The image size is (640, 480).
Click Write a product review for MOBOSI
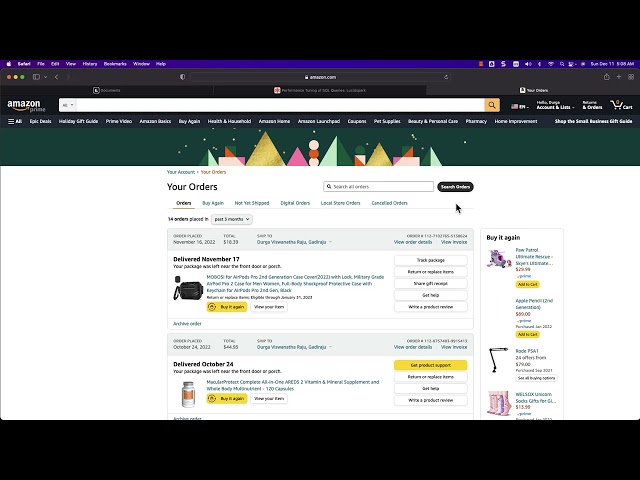[x=431, y=307]
